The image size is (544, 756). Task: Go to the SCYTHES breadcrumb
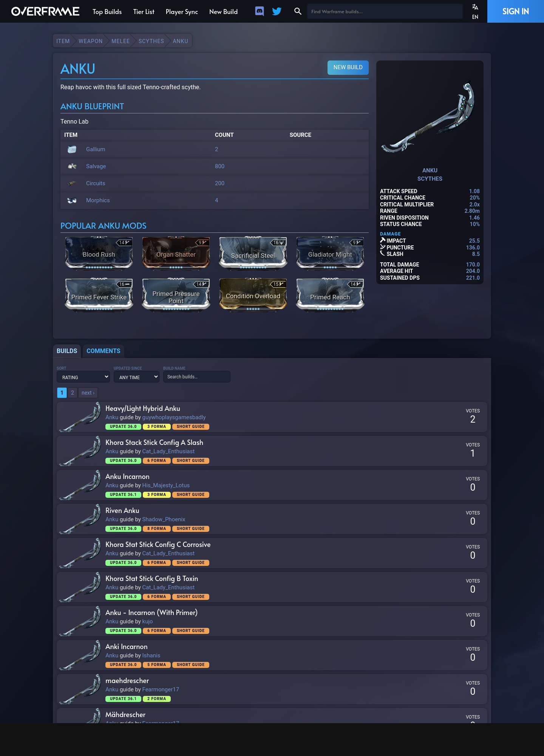pyautogui.click(x=151, y=41)
